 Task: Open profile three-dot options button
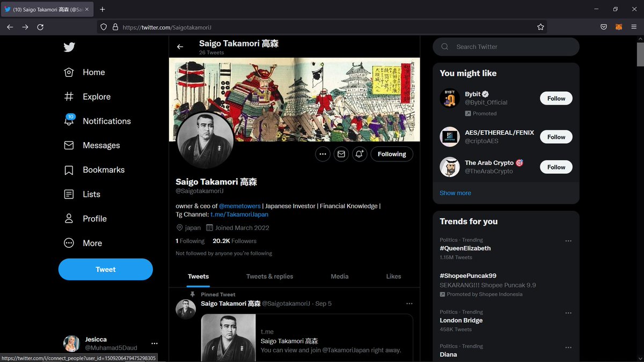tap(323, 154)
